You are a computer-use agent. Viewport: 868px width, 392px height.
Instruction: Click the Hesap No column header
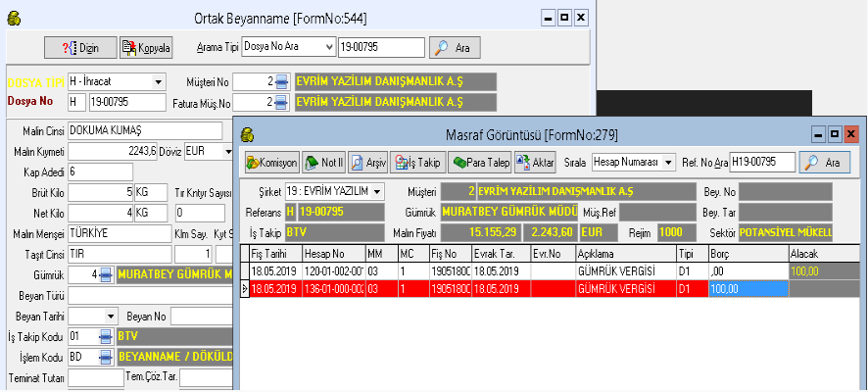pyautogui.click(x=334, y=254)
